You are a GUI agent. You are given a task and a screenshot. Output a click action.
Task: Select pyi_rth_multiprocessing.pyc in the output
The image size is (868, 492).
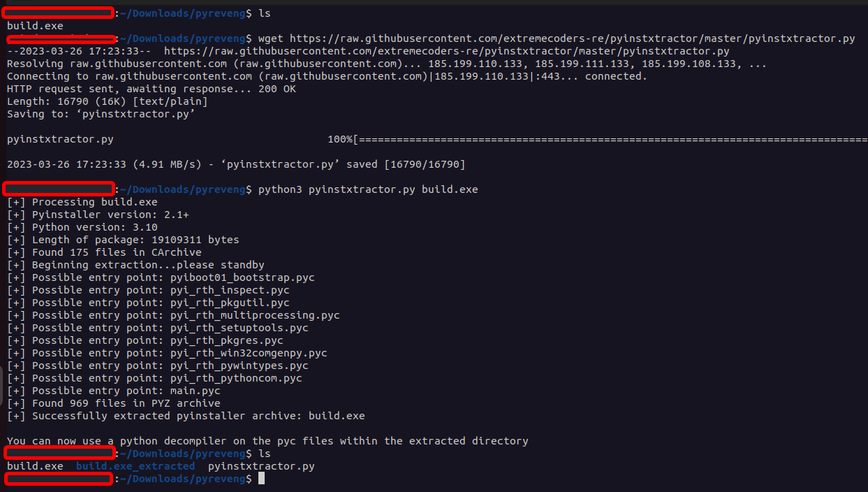coord(255,315)
